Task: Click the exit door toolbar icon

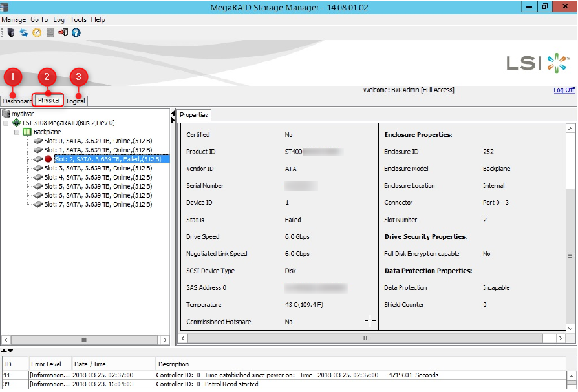Action: 63,32
